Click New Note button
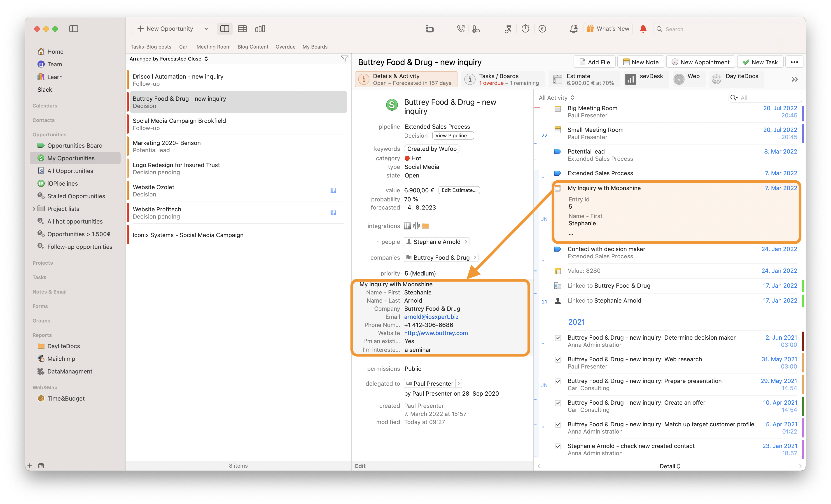831x504 pixels. 641,62
